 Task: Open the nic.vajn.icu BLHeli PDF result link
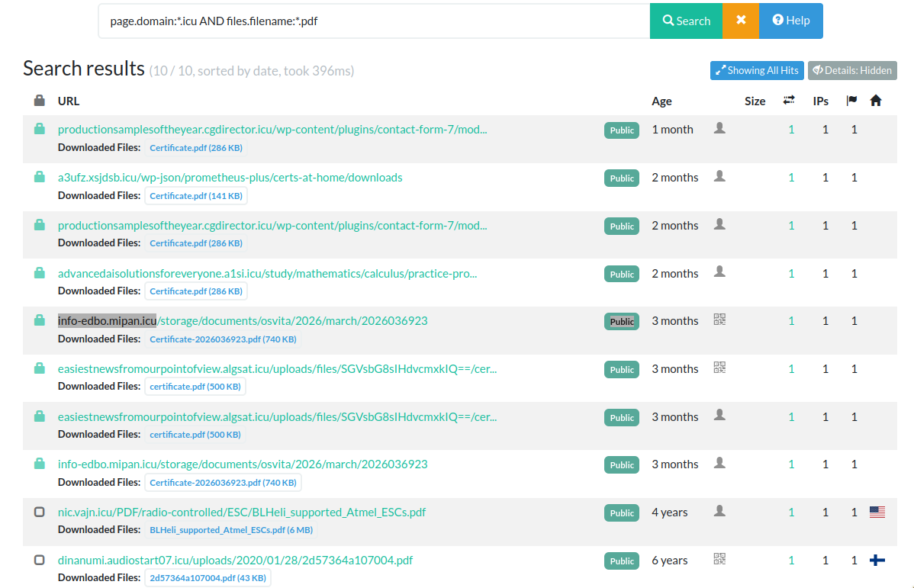(241, 512)
